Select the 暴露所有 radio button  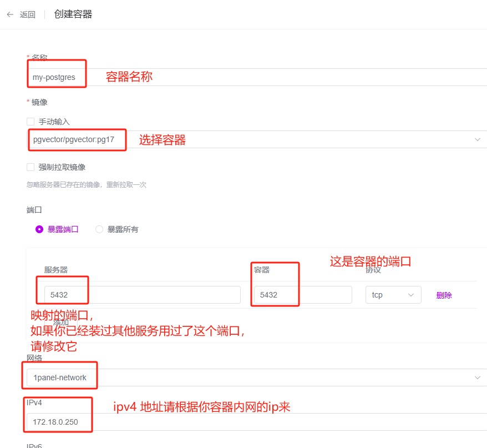click(99, 229)
